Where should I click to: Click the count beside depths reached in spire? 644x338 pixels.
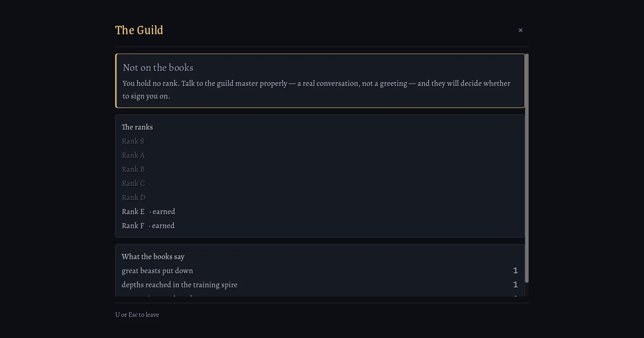click(515, 285)
